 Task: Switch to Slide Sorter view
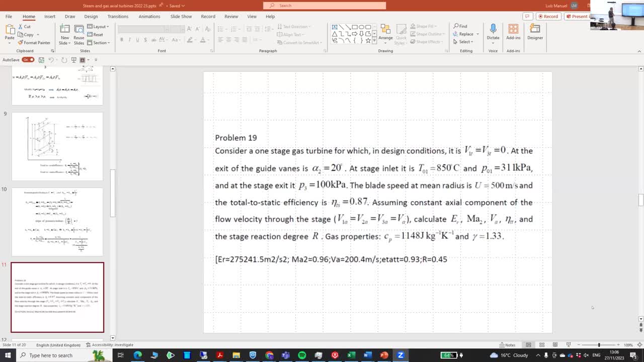542,345
